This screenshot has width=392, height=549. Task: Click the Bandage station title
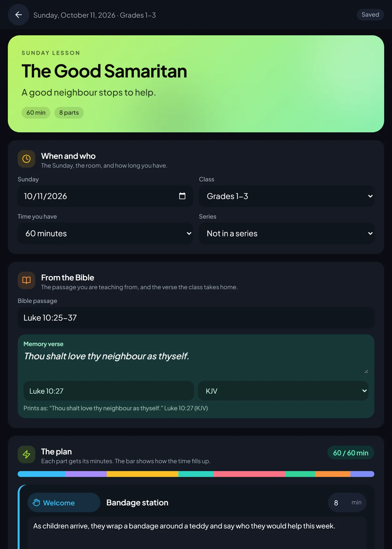point(137,503)
